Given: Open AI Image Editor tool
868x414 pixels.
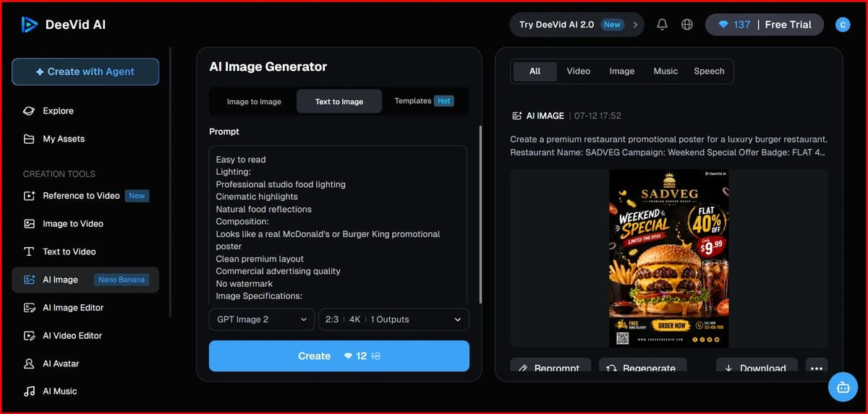Looking at the screenshot, I should tap(85, 308).
